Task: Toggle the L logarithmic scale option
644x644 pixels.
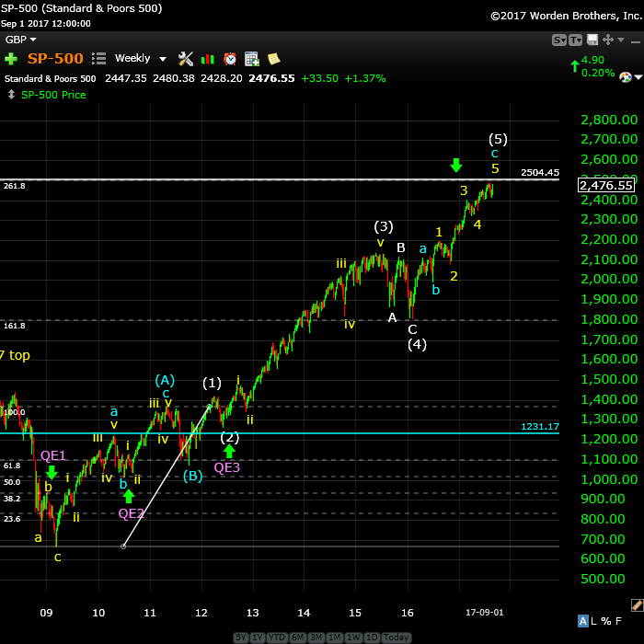Action: [593, 621]
